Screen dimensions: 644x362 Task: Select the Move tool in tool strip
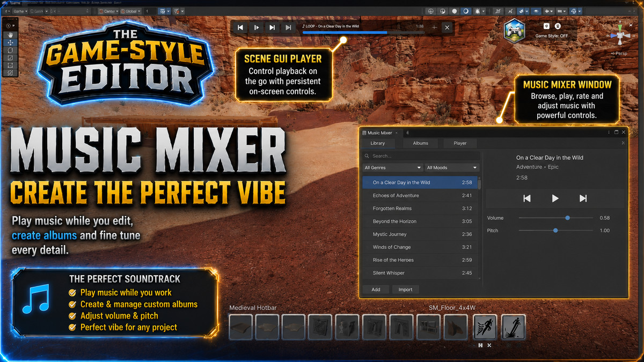[x=10, y=42]
